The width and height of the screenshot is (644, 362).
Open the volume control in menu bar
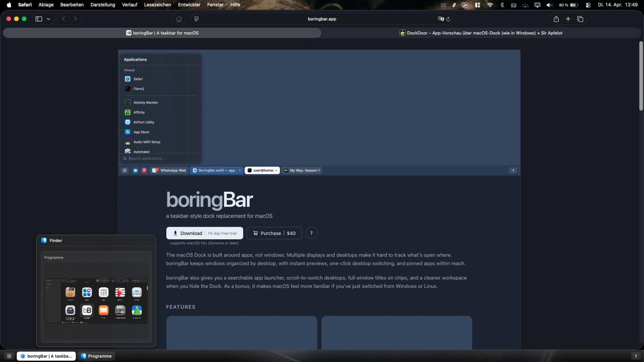pos(550,5)
